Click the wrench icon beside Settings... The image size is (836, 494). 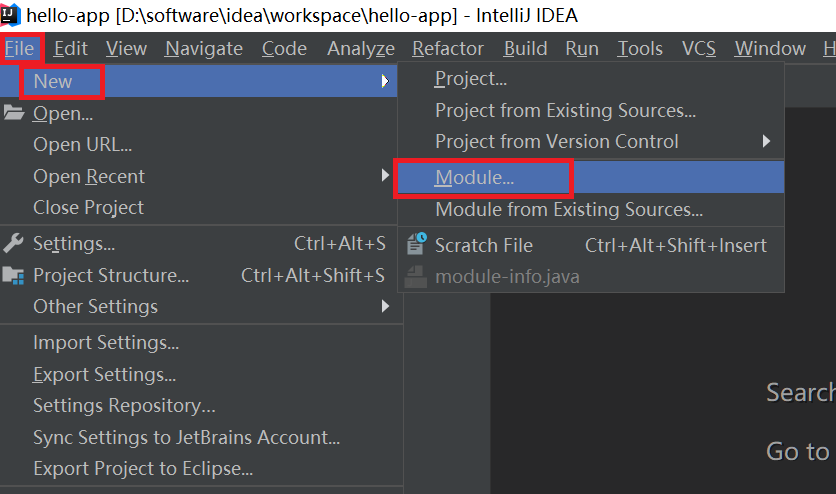13,243
